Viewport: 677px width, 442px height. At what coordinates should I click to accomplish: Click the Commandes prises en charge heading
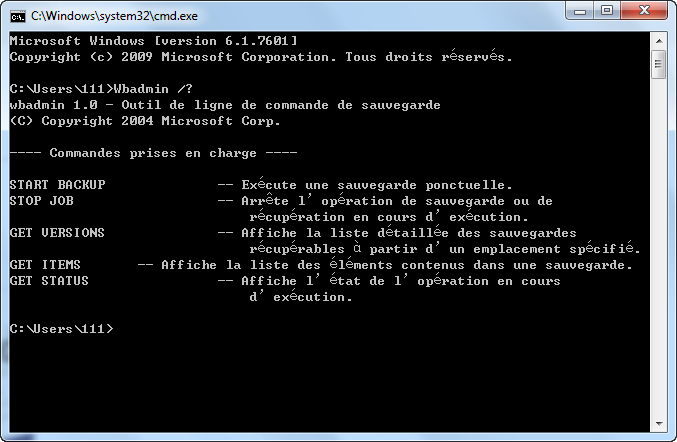pos(153,153)
